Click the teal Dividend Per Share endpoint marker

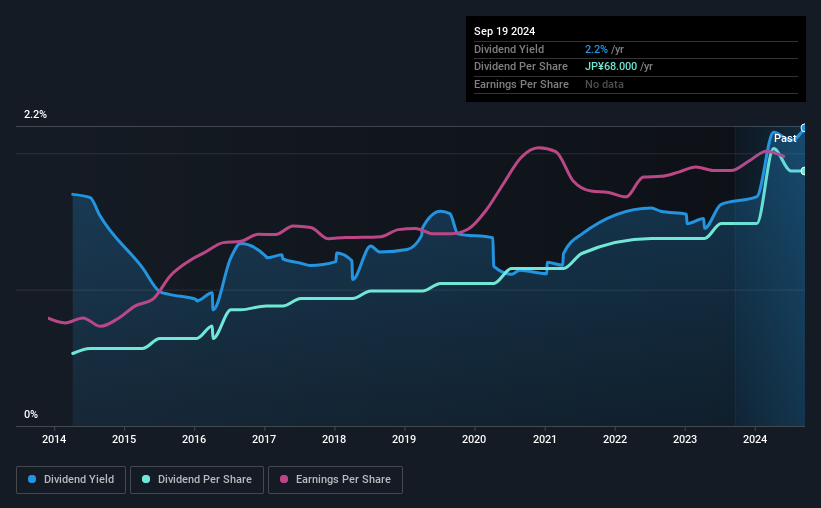(804, 171)
